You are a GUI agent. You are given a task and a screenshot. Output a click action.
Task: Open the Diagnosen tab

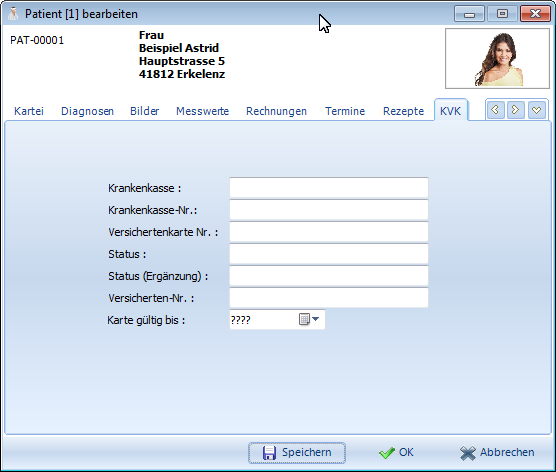pos(87,111)
